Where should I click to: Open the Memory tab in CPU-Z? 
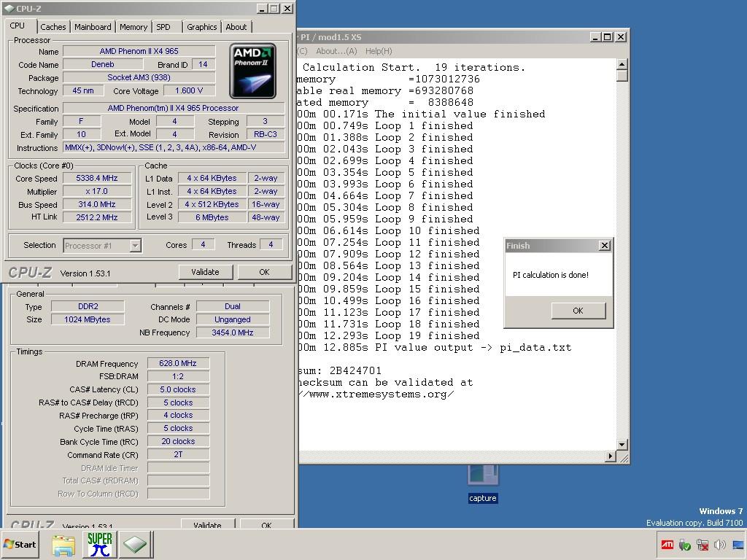[133, 27]
